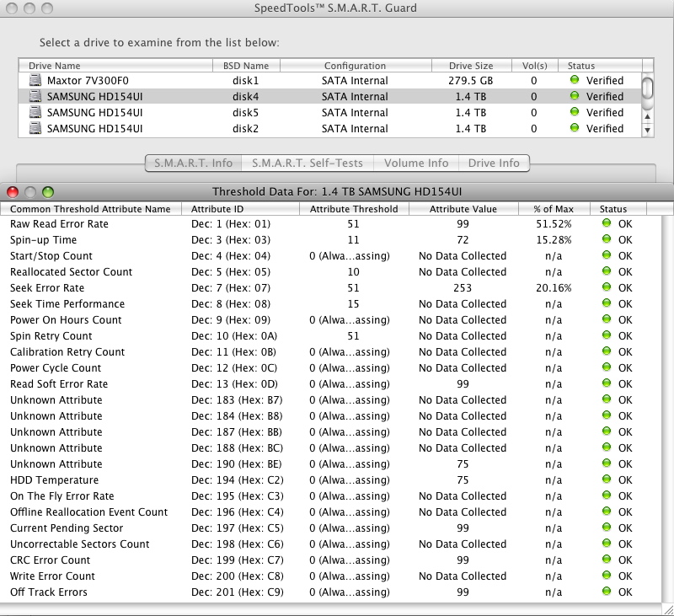Image resolution: width=674 pixels, height=616 pixels.
Task: Click the green status dot for Raw Read Error Rate
Action: pyautogui.click(x=607, y=222)
